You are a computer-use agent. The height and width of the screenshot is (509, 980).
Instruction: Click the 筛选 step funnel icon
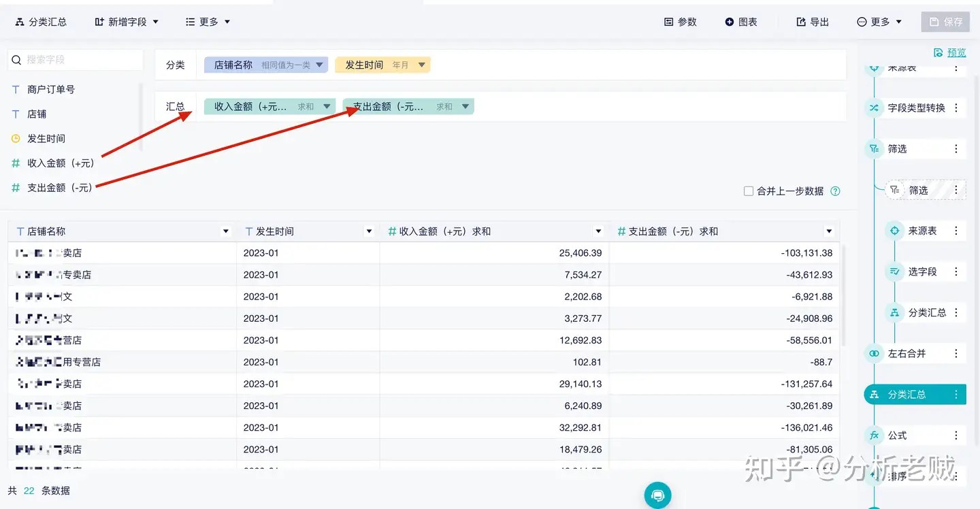click(874, 149)
